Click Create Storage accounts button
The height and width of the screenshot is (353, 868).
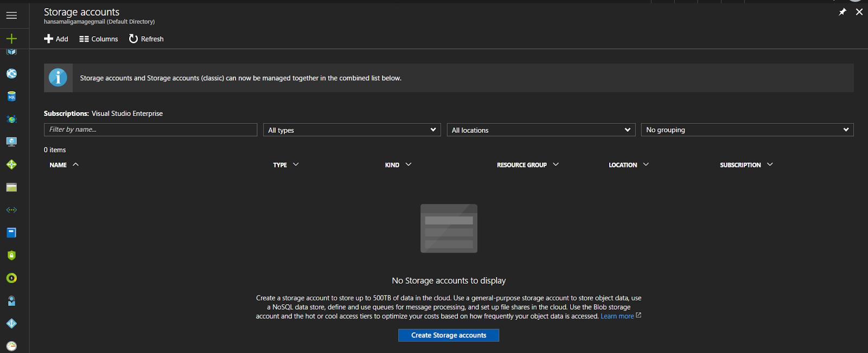(x=449, y=335)
